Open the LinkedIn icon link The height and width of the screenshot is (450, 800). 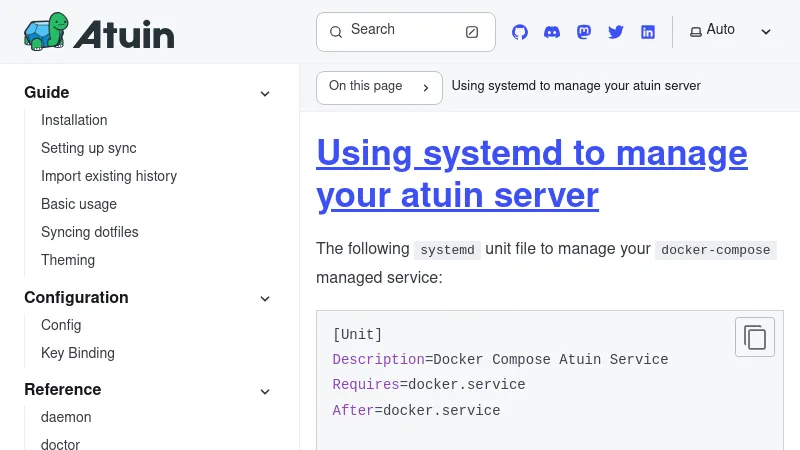pos(648,32)
